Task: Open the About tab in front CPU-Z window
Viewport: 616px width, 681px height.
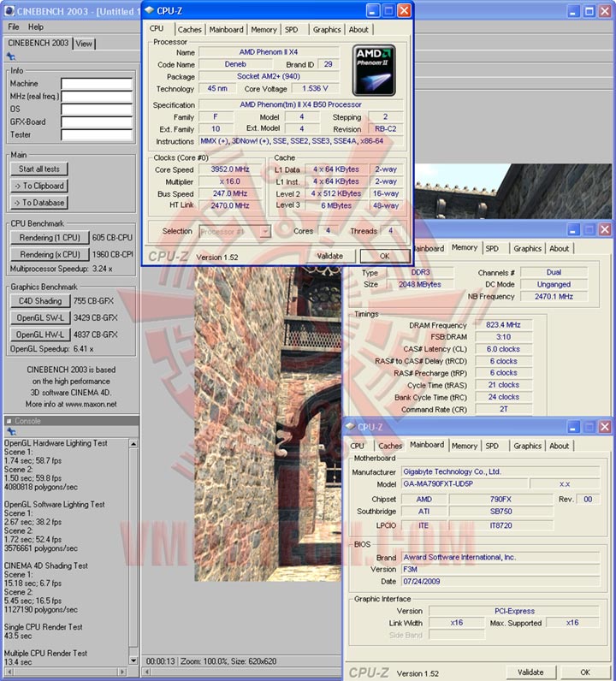Action: pyautogui.click(x=358, y=30)
